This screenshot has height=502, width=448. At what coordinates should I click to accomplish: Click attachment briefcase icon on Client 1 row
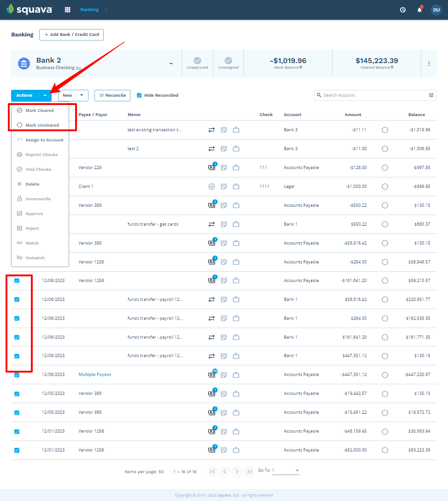(x=236, y=187)
